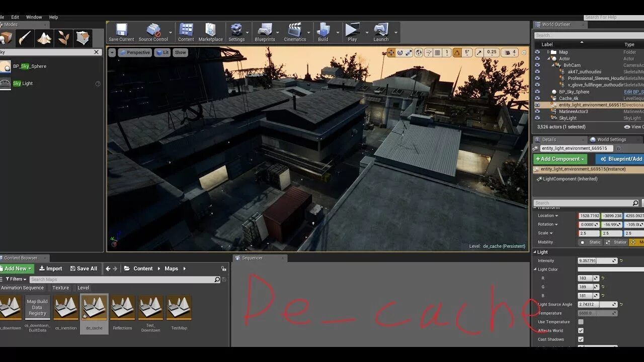Click the Save Current toolbar icon
Image resolution: width=644 pixels, height=362 pixels.
[121, 33]
